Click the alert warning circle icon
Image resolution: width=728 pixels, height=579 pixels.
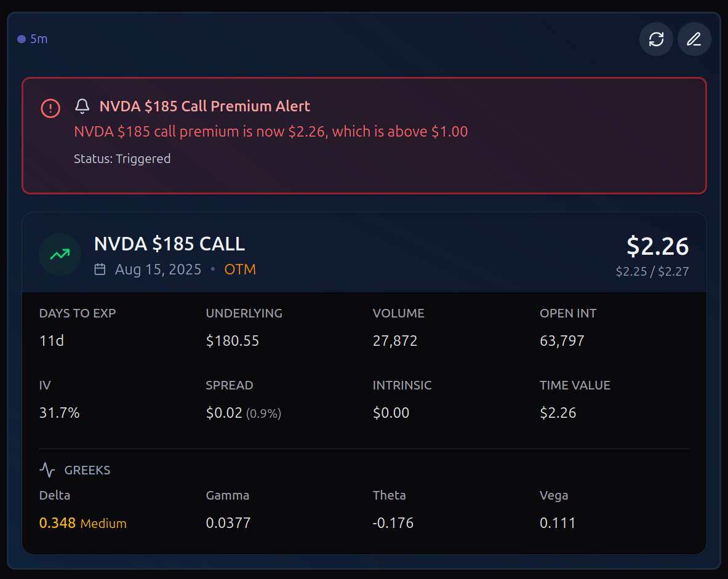50,108
